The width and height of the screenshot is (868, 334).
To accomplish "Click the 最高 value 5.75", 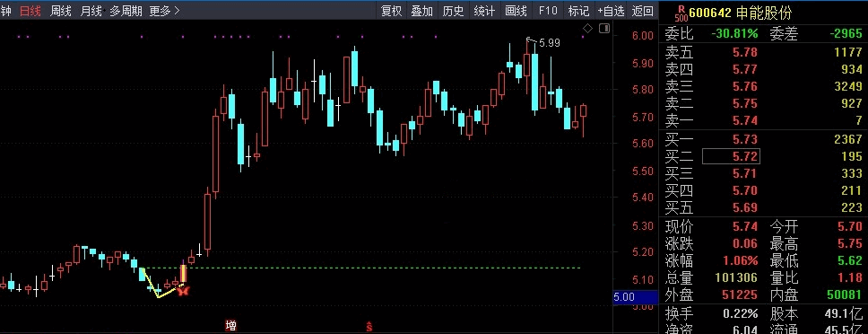I will [850, 243].
